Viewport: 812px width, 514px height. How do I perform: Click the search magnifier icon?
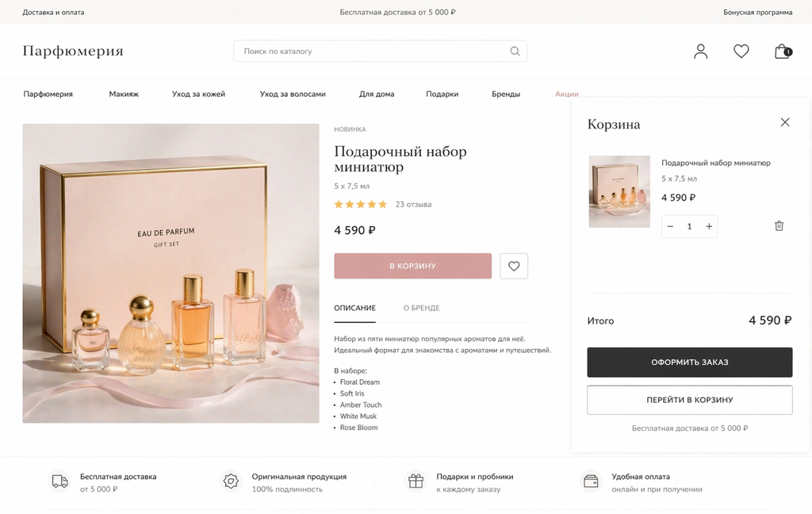515,52
